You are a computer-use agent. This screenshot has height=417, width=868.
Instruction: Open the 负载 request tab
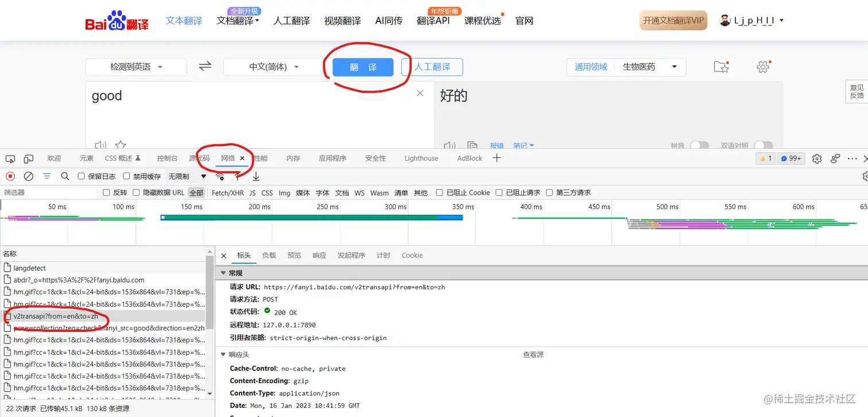tap(269, 256)
